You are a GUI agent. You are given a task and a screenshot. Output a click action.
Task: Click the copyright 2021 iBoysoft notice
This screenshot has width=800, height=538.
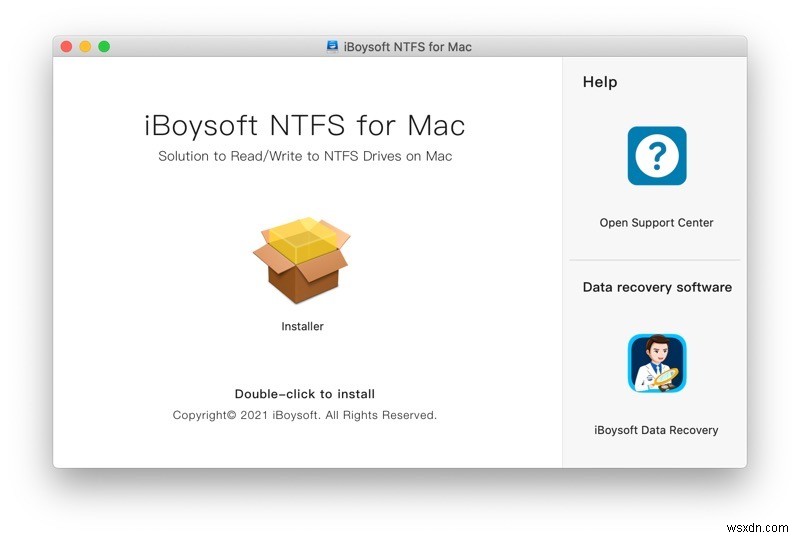(305, 415)
